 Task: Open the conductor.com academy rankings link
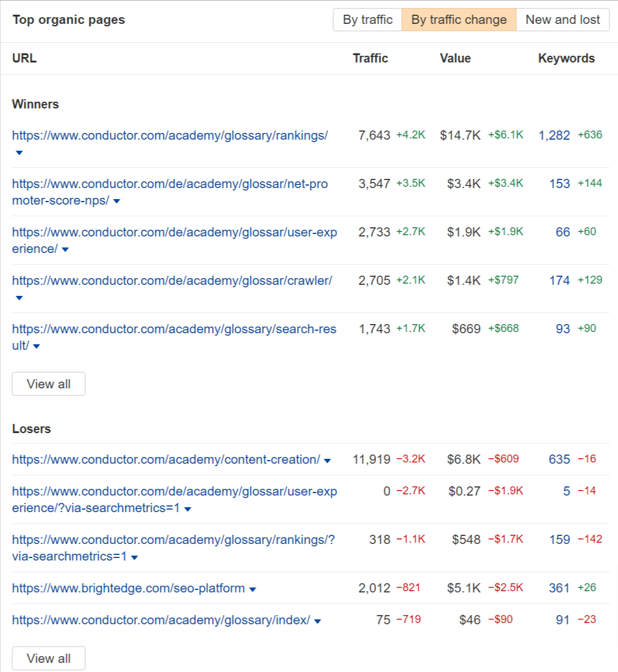pos(171,135)
